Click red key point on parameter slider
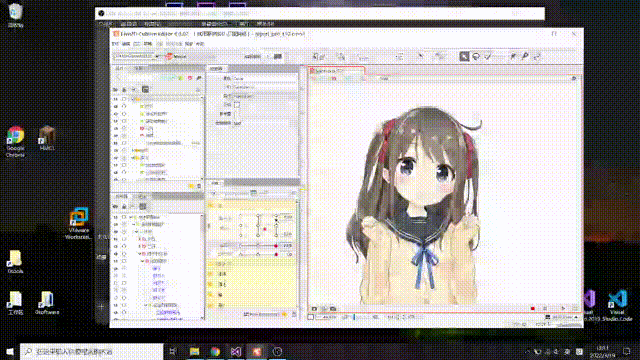Image resolution: width=640 pixels, height=360 pixels. (x=276, y=246)
